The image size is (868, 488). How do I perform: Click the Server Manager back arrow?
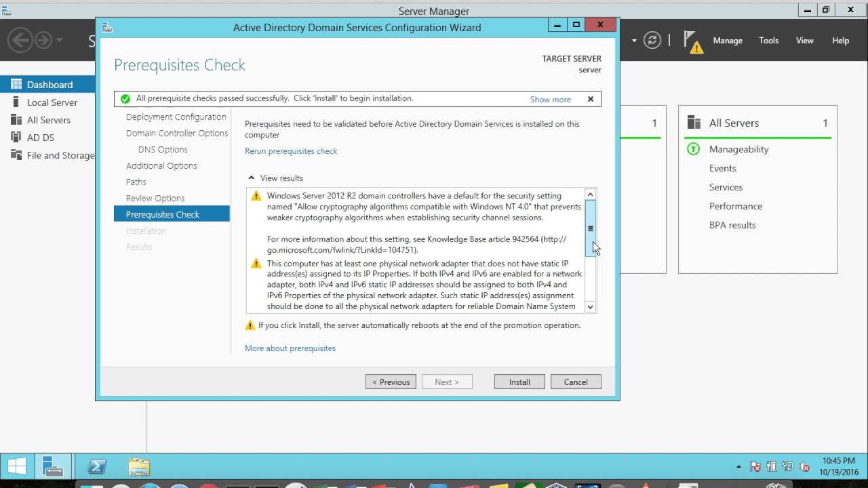(x=20, y=40)
